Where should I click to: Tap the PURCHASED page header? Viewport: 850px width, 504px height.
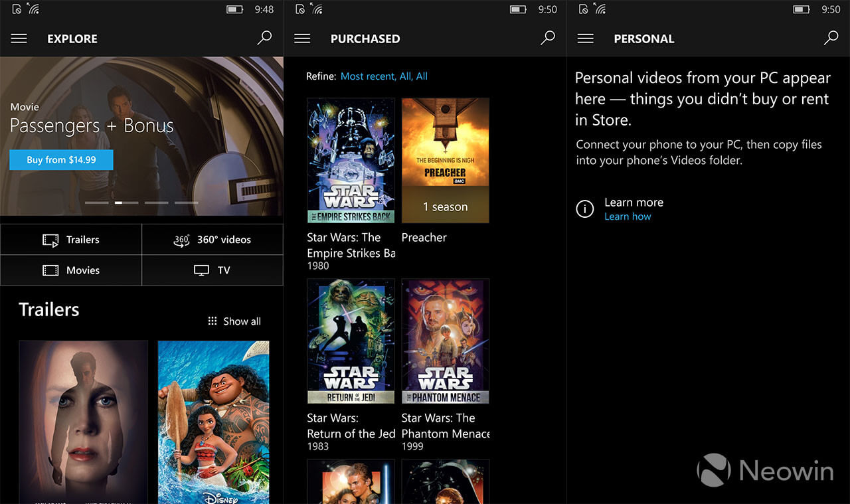pyautogui.click(x=365, y=39)
